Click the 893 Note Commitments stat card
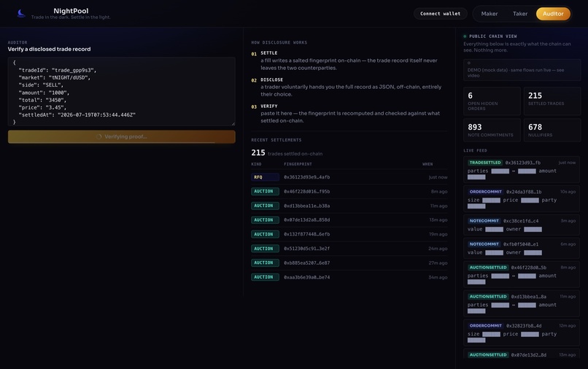The image size is (588, 369). (492, 130)
